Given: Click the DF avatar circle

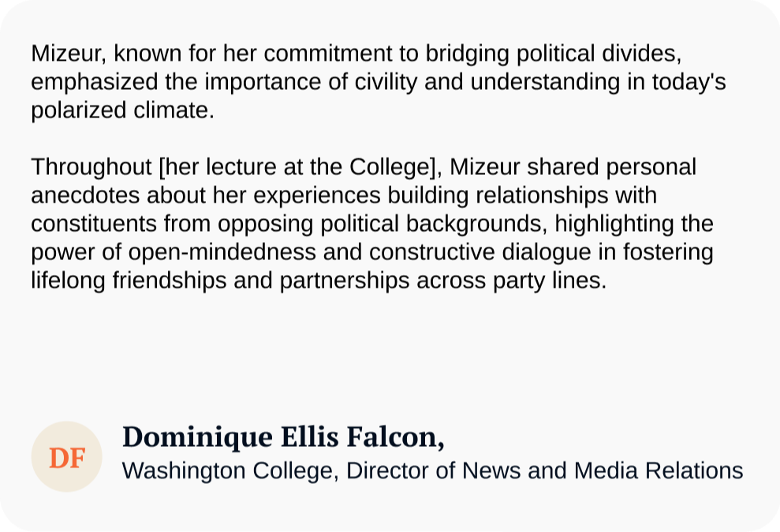Looking at the screenshot, I should (66, 456).
